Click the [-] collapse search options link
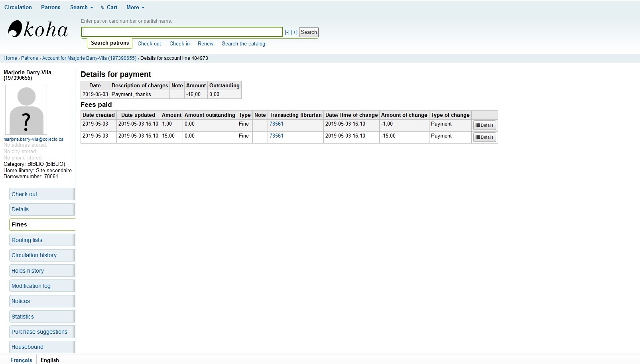This screenshot has width=640, height=364. [x=287, y=32]
